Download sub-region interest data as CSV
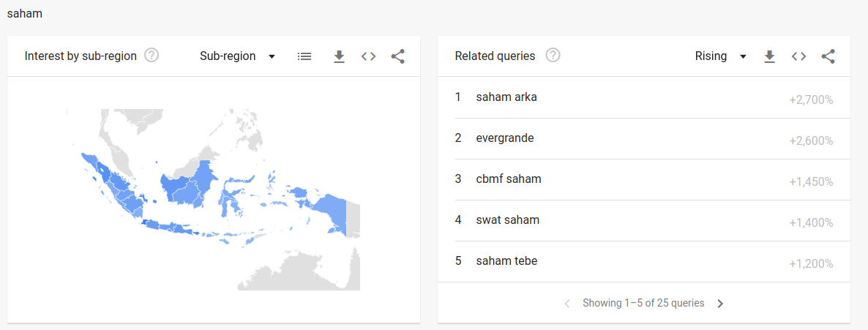The height and width of the screenshot is (330, 868). 339,56
